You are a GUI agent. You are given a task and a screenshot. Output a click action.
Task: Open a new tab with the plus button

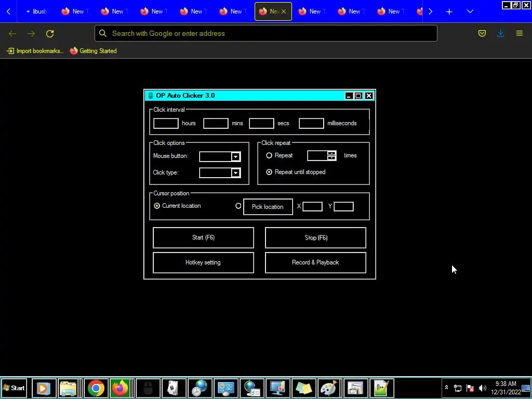[449, 11]
